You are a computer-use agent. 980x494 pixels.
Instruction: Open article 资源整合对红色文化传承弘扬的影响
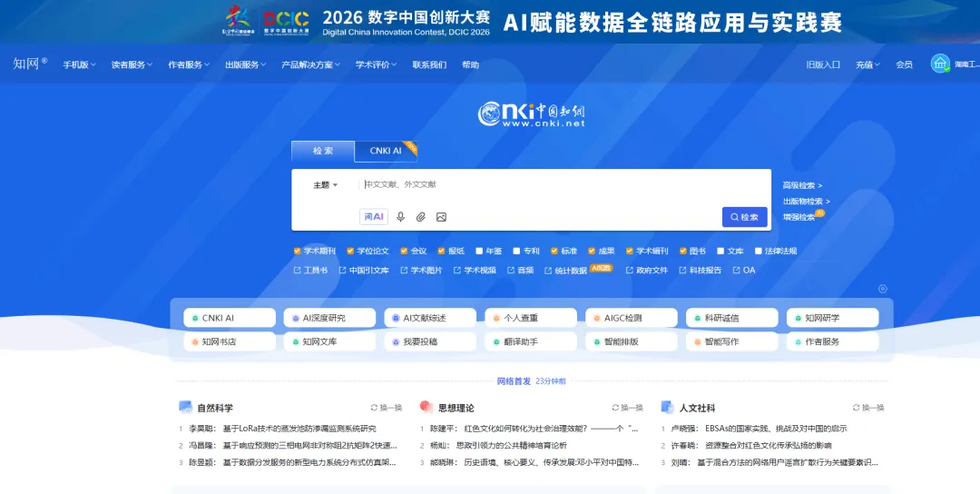(x=769, y=445)
